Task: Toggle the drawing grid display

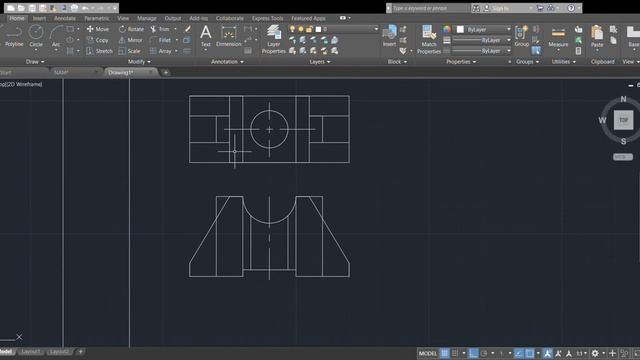Action: click(x=444, y=353)
